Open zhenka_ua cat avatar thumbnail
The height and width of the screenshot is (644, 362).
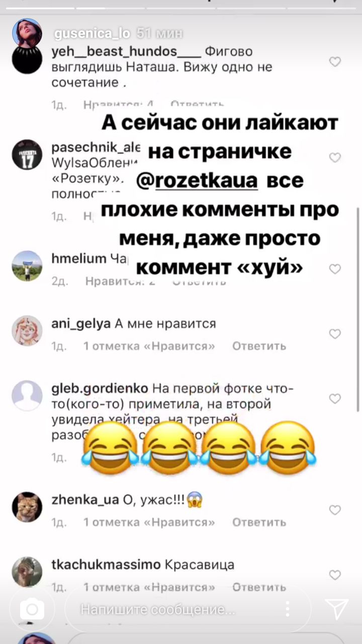[27, 507]
